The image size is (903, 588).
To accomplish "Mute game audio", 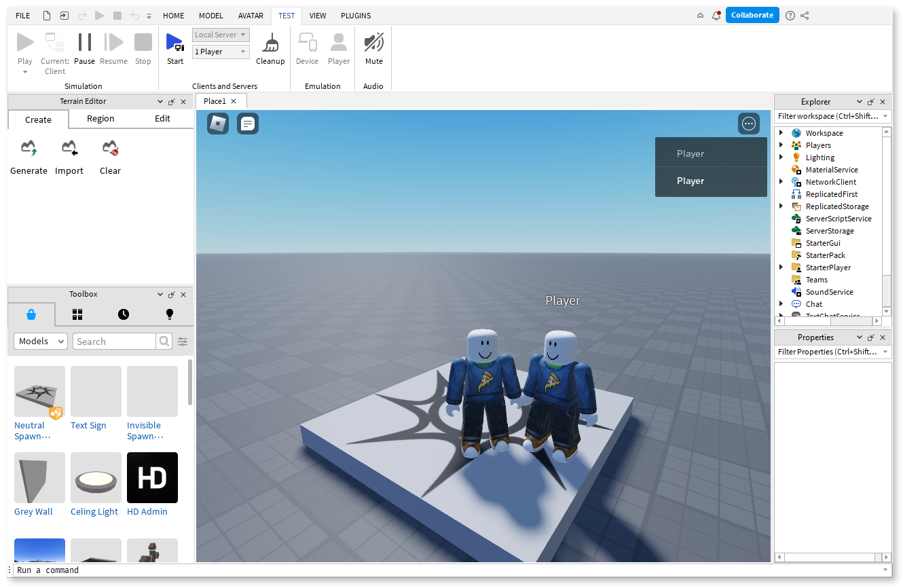I will (373, 42).
